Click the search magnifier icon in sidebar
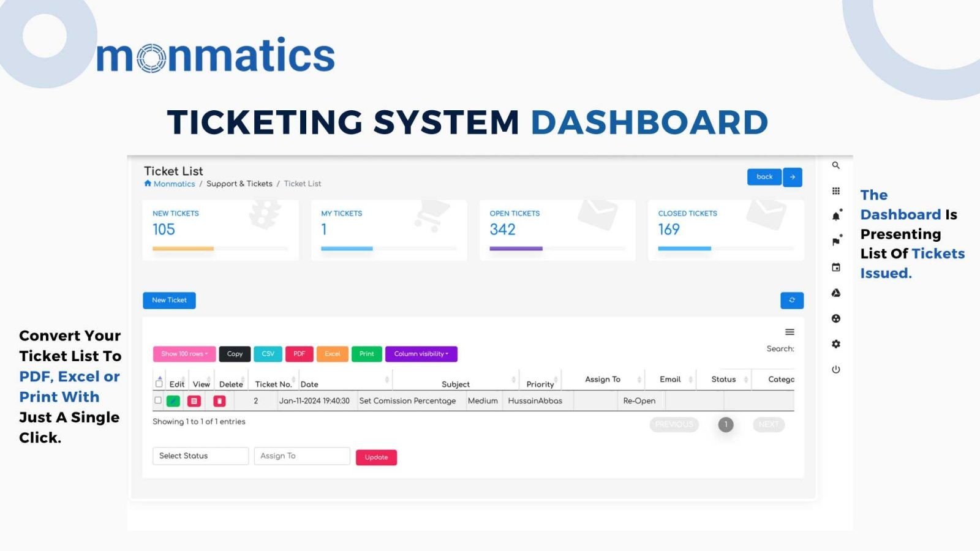The image size is (980, 551). [x=835, y=165]
